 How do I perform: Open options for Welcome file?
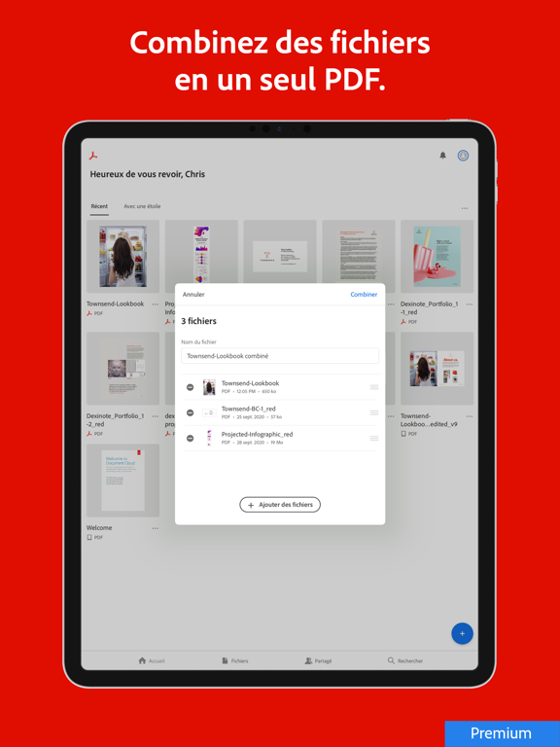pos(156,528)
